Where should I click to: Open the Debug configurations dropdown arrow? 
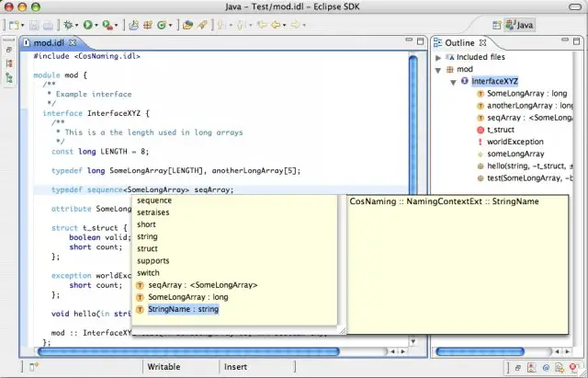[x=76, y=26]
